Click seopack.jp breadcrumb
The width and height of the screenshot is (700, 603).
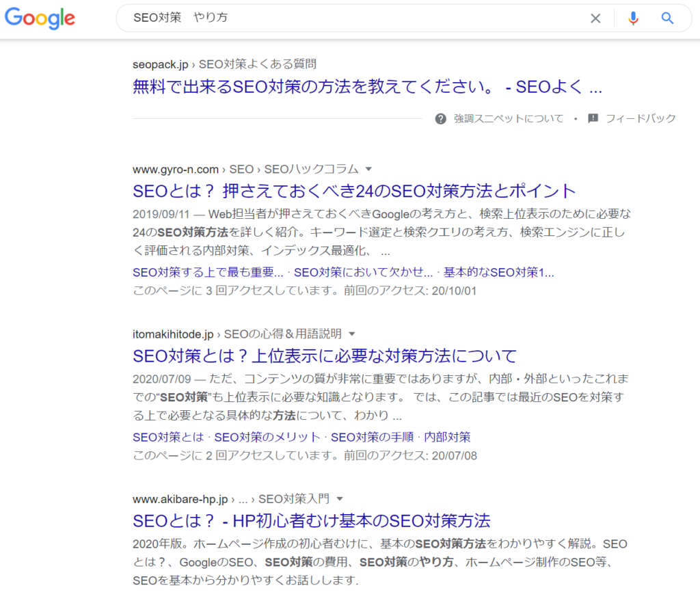(160, 64)
